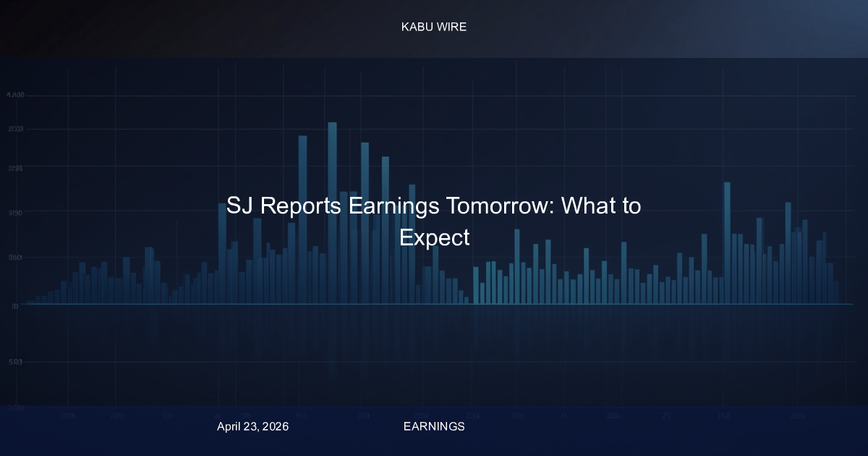868x456 pixels.
Task: Click the tallest bar in the chart
Action: pyautogui.click(x=332, y=210)
